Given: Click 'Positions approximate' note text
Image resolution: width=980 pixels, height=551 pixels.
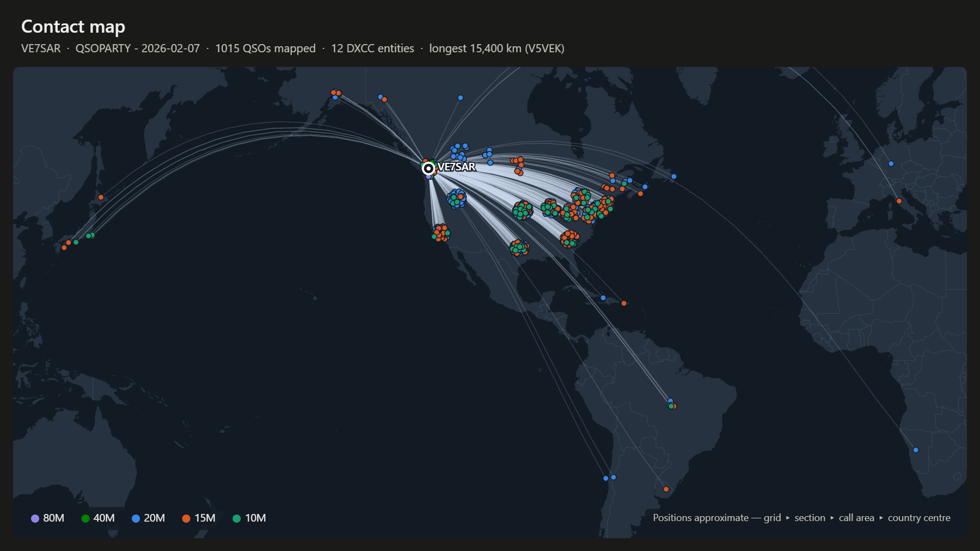Looking at the screenshot, I should [701, 518].
